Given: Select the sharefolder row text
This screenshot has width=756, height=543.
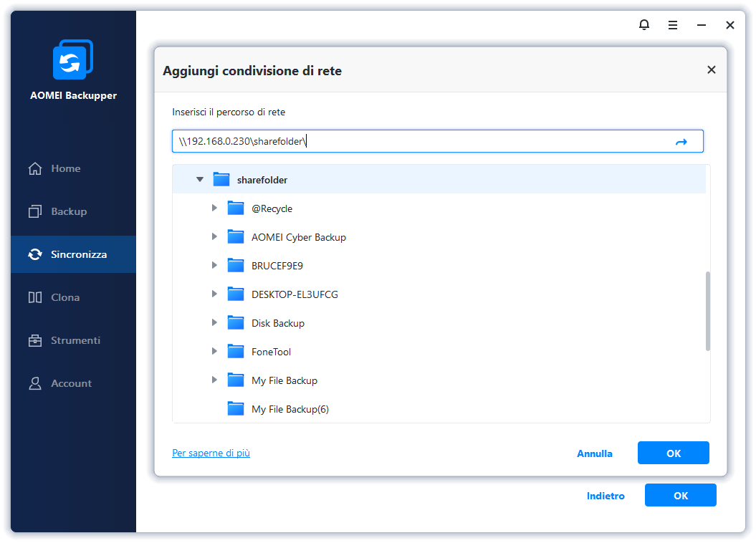Looking at the screenshot, I should [x=262, y=180].
